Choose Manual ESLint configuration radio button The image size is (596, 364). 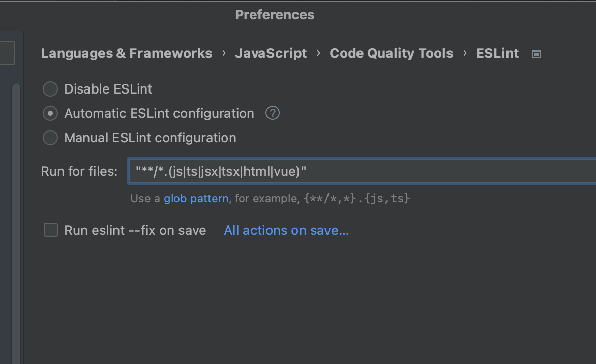pyautogui.click(x=50, y=138)
